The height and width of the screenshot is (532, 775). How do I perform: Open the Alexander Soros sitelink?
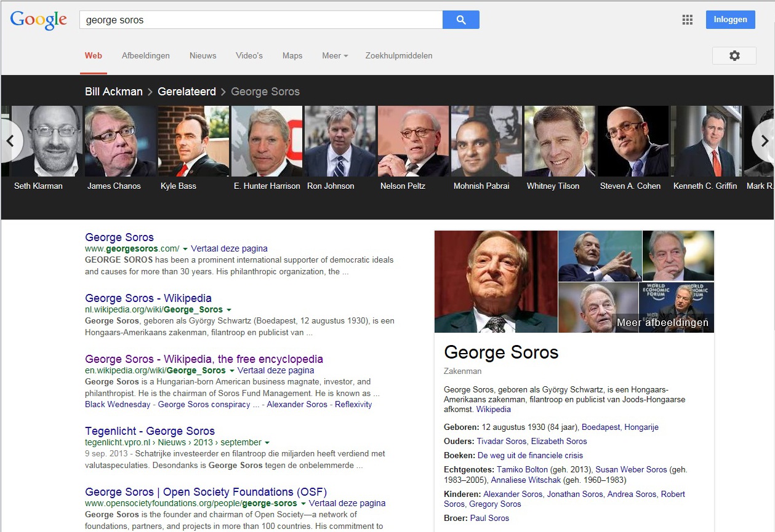(x=297, y=405)
